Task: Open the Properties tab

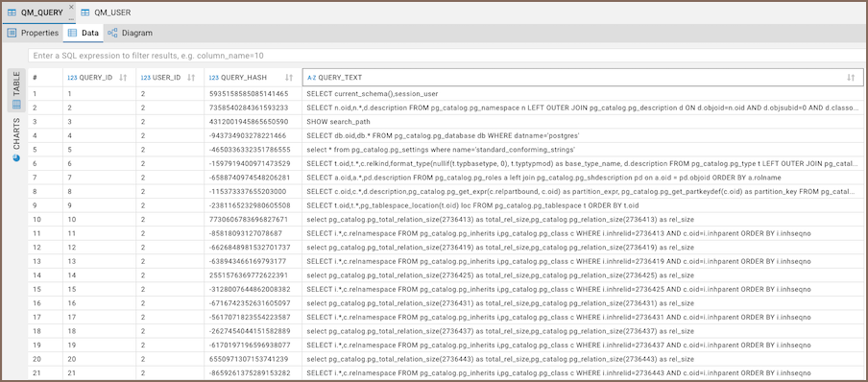Action: tap(33, 33)
